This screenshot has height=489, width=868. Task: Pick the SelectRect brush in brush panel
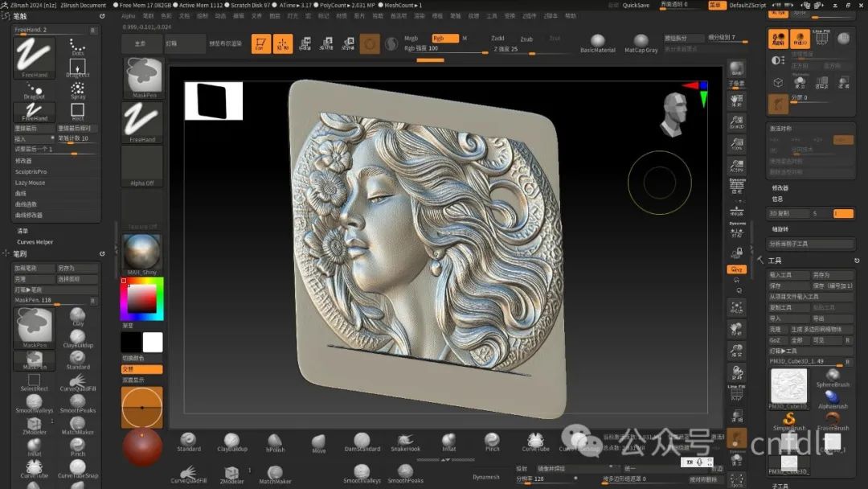[34, 382]
